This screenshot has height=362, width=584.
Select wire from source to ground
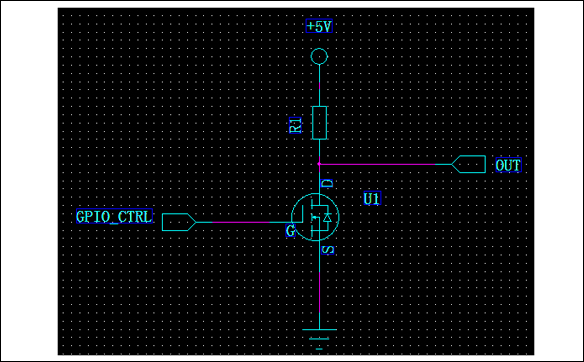tap(319, 285)
